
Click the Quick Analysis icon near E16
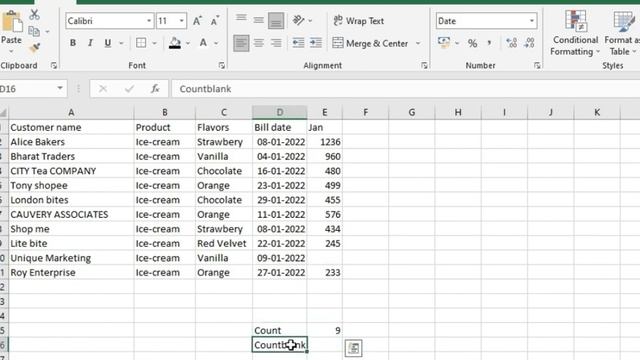point(353,348)
